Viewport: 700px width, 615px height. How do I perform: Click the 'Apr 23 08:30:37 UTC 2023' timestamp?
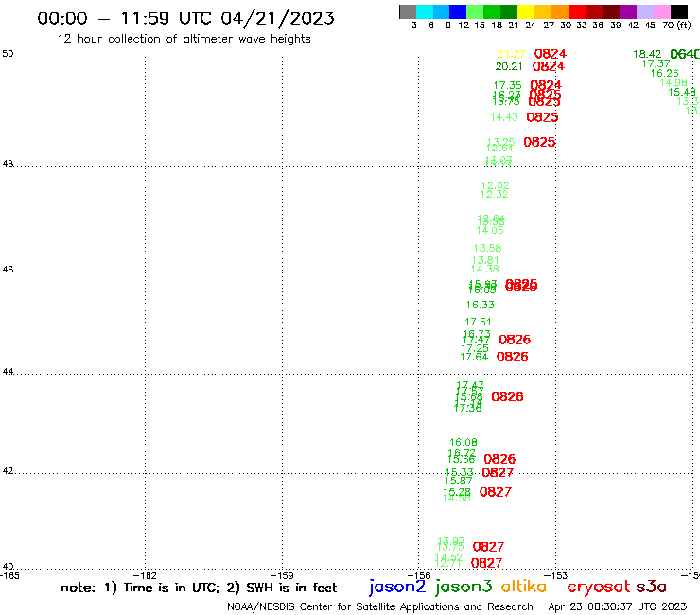pos(618,606)
